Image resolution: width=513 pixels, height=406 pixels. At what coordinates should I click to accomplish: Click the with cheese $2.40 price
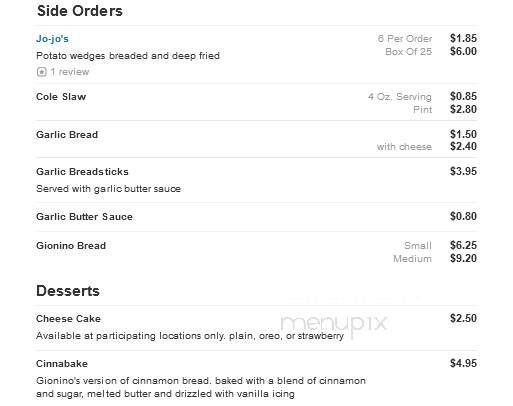463,146
